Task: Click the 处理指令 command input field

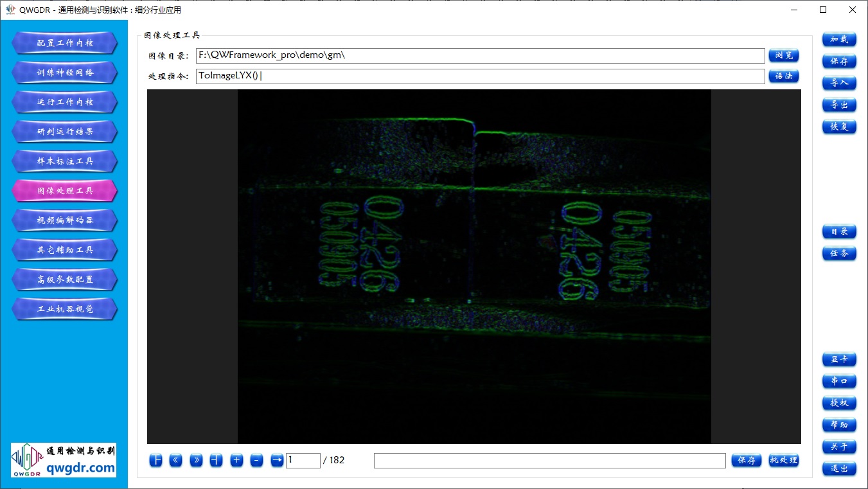Action: click(x=480, y=76)
